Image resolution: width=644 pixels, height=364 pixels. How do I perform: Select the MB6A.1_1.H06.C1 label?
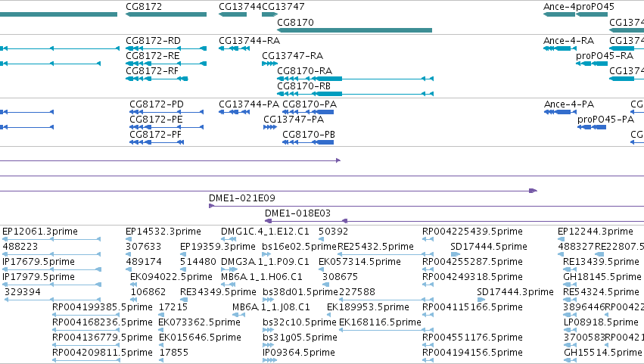point(262,277)
